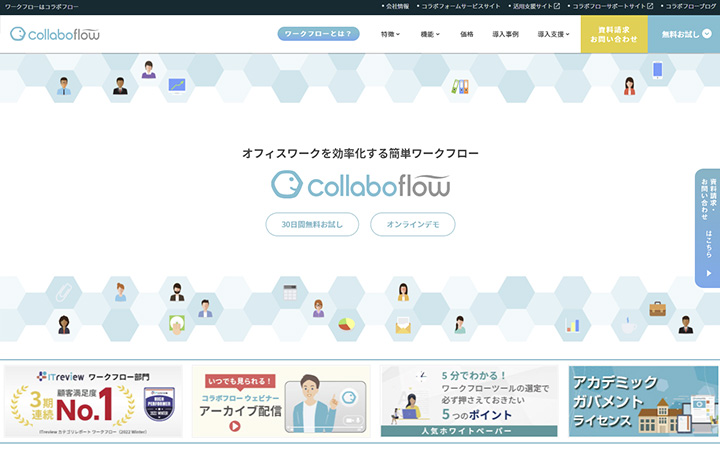Click the brown briefcase hexagon icon

point(657,309)
